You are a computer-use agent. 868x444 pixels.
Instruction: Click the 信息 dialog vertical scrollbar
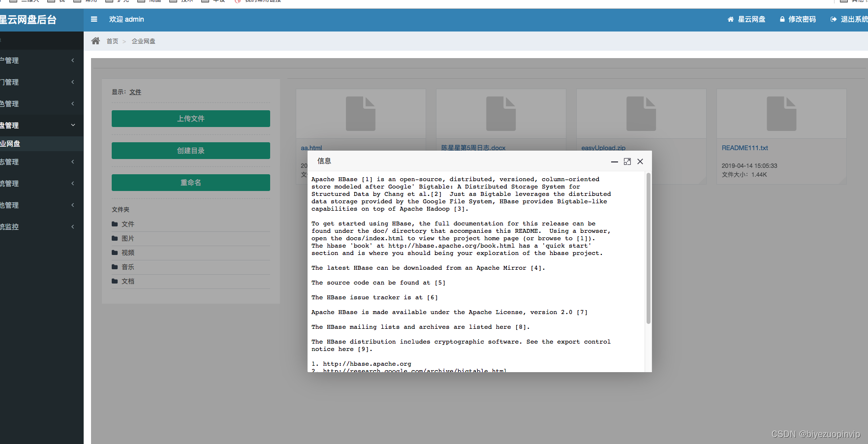pos(649,248)
